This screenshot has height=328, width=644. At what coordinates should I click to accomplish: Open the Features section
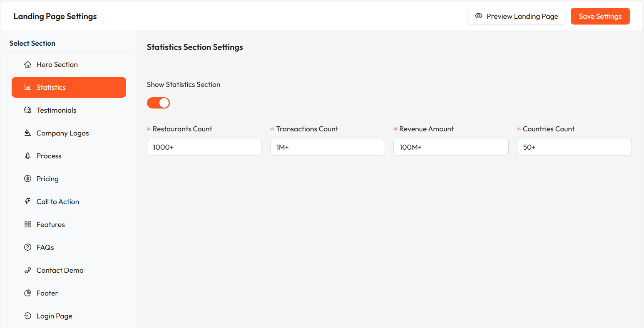[x=69, y=224]
